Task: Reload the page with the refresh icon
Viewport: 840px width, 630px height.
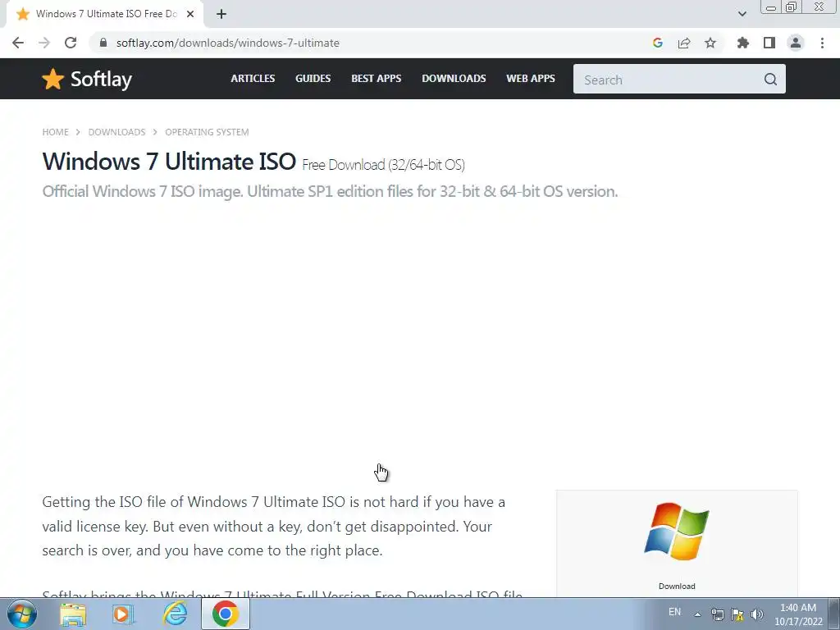Action: [x=71, y=43]
